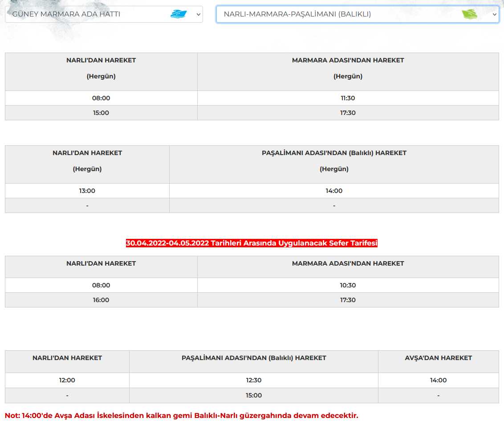Click MARMARA ADASI'NDAN HAREKET header above (Hergün)
Viewport: 504px width, 422px height.
(348, 60)
